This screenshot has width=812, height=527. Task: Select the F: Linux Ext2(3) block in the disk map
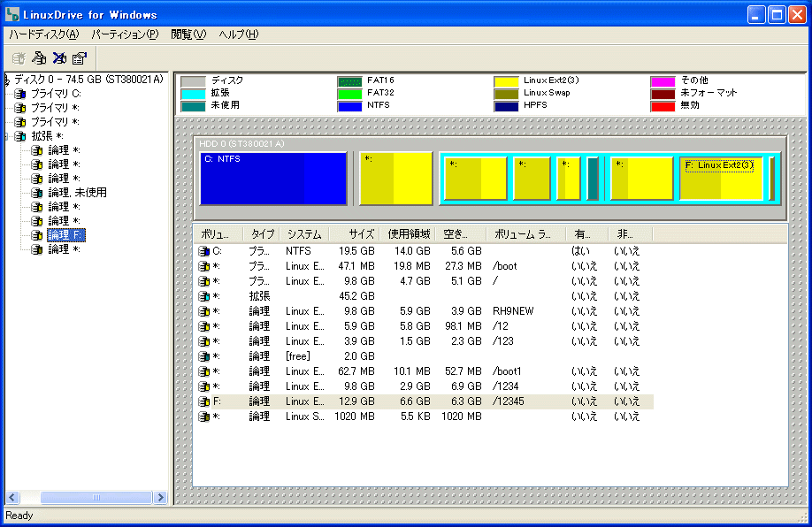(721, 179)
